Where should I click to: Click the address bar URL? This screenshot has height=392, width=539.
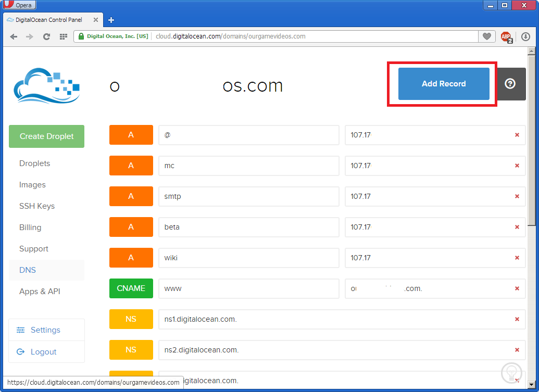(x=230, y=36)
